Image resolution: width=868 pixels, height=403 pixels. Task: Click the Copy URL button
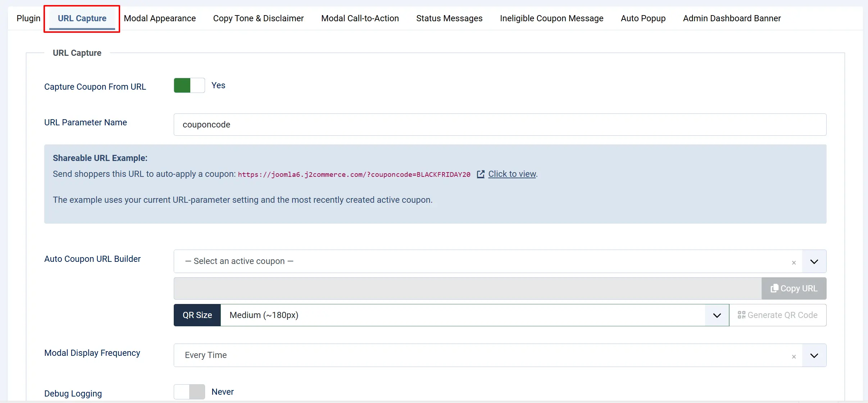[794, 288]
